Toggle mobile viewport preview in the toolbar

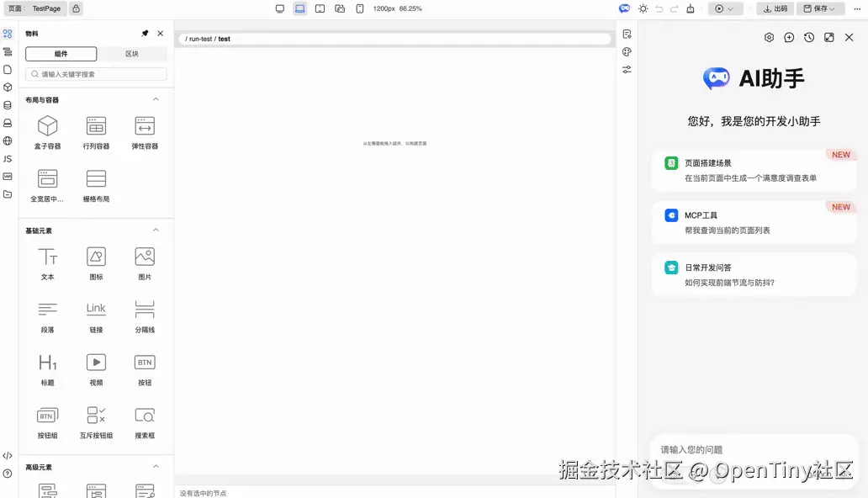(359, 8)
